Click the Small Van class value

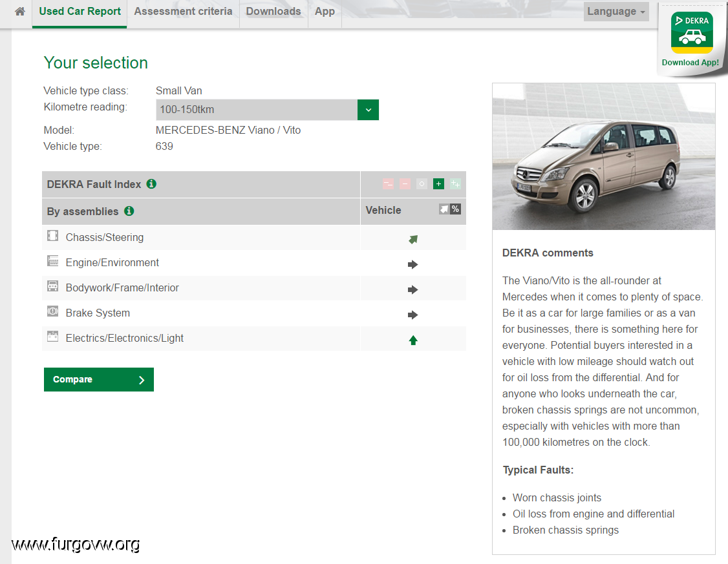coord(178,91)
